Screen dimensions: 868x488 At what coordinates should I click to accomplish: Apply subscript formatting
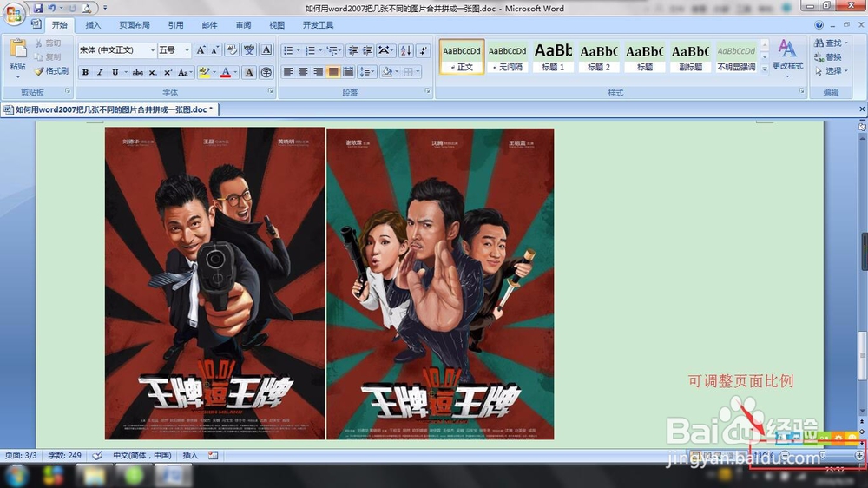(153, 73)
